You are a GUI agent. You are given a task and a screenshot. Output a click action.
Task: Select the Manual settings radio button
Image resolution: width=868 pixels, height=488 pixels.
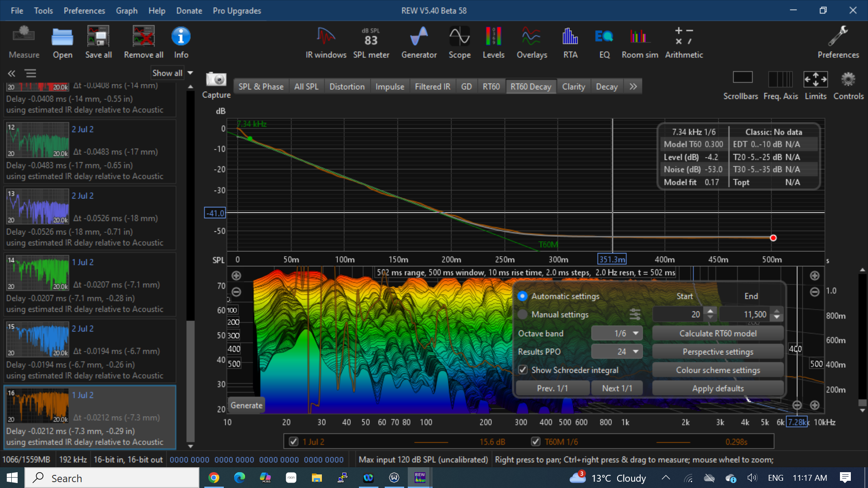(523, 314)
